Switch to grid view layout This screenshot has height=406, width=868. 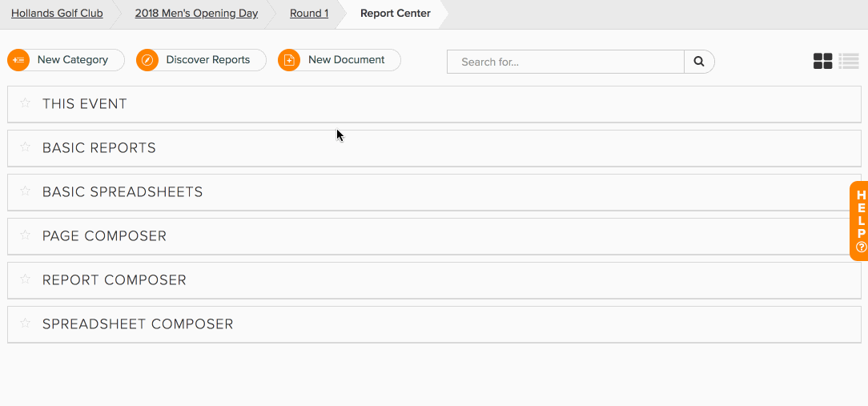point(822,61)
